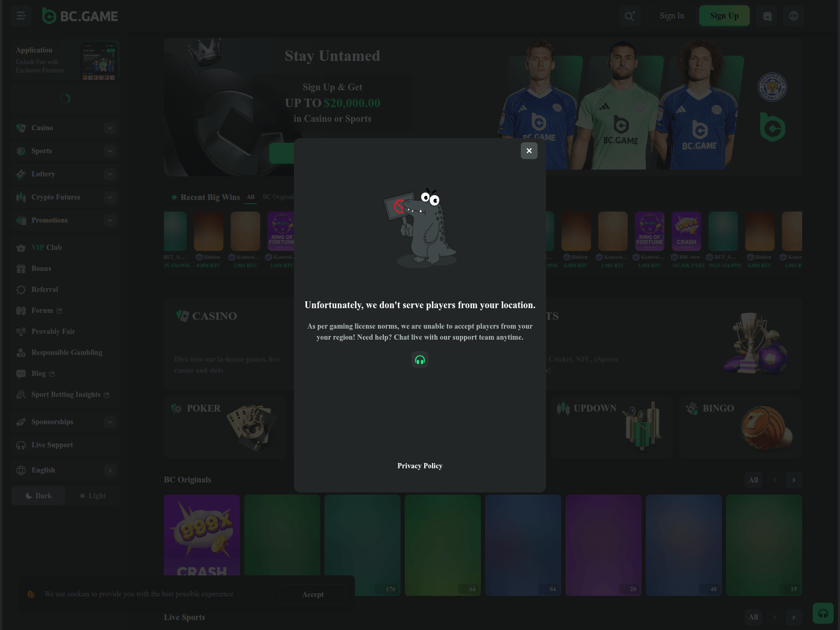Open floating support headset button bottom corner

pos(823,613)
